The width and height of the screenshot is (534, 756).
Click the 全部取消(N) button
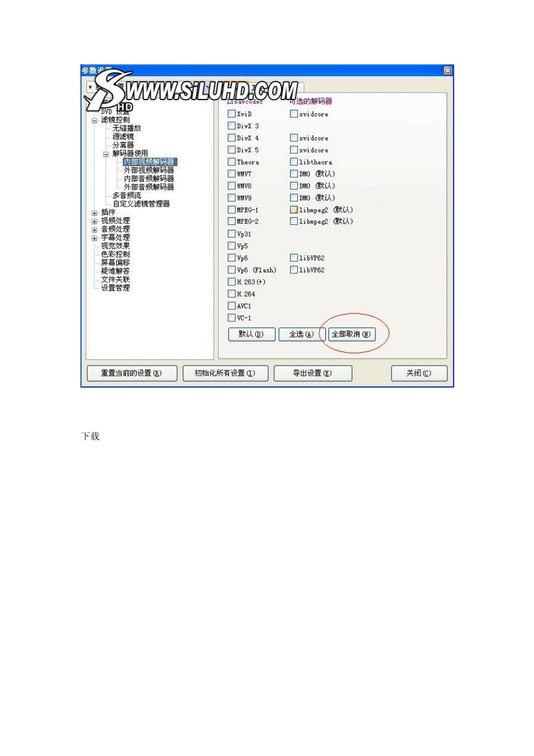(351, 334)
